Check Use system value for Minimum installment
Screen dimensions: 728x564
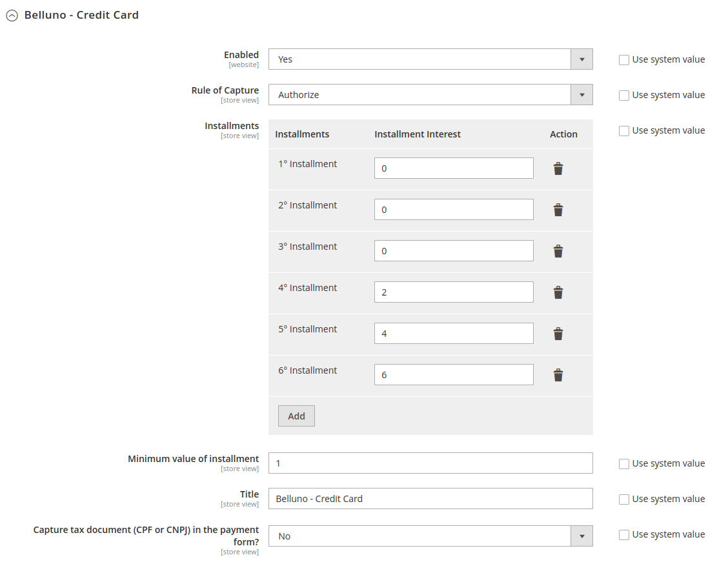coord(624,464)
